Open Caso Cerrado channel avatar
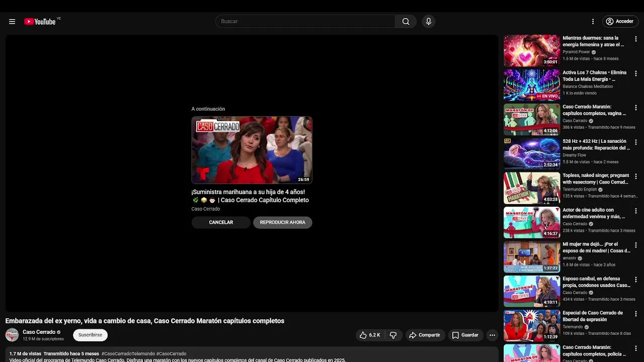 12,335
